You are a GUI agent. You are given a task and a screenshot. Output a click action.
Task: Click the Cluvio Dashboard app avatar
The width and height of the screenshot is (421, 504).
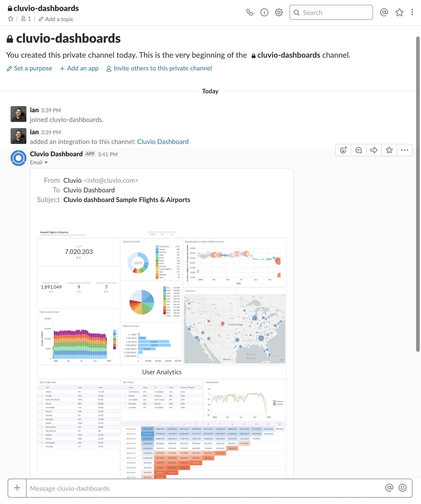tap(18, 158)
